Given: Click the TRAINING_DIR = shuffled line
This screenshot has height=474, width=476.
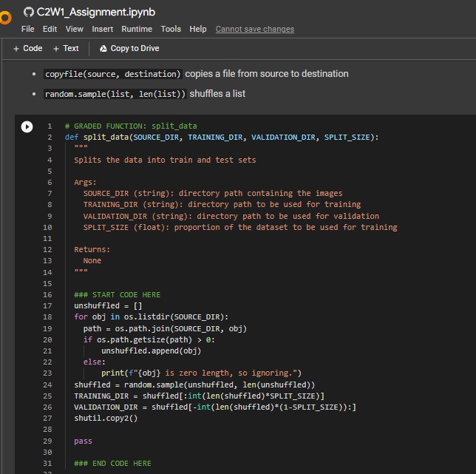Looking at the screenshot, I should (199, 396).
